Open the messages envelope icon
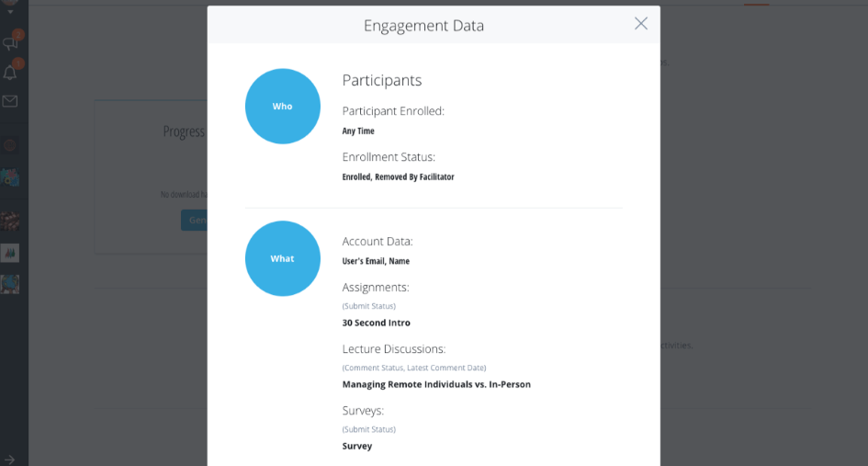Screen dimensions: 868x466 pyautogui.click(x=10, y=101)
